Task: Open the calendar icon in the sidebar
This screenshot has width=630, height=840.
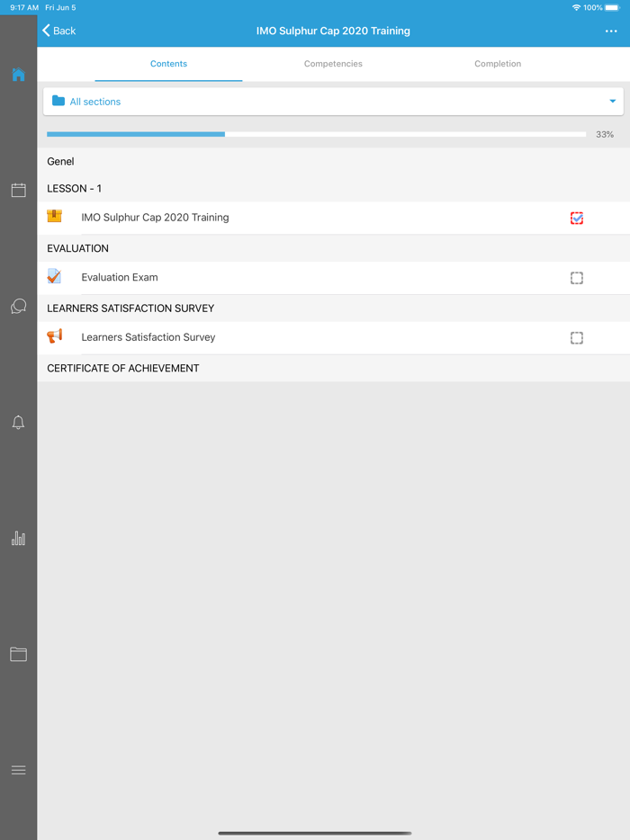Action: pyautogui.click(x=18, y=190)
